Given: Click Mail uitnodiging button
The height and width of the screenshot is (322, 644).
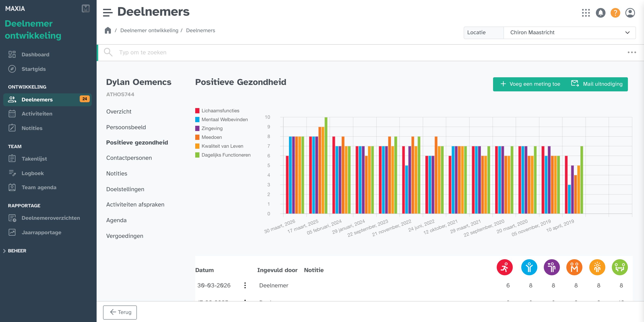Looking at the screenshot, I should 597,84.
